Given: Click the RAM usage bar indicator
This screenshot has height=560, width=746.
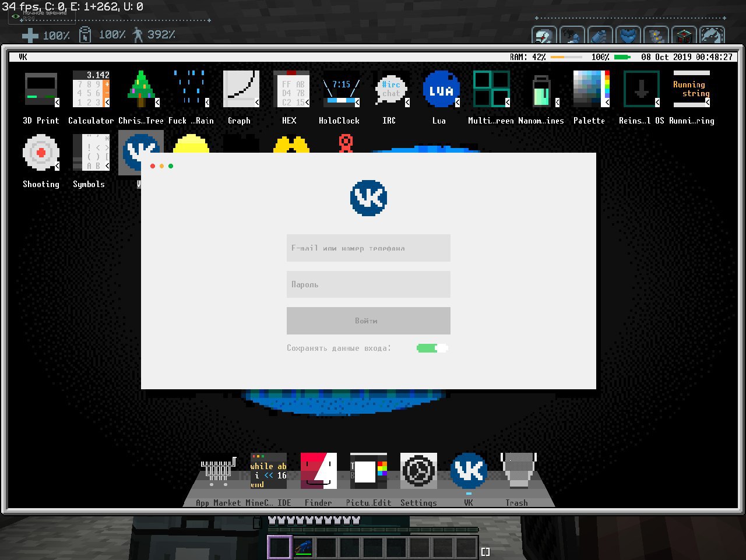Looking at the screenshot, I should point(566,57).
